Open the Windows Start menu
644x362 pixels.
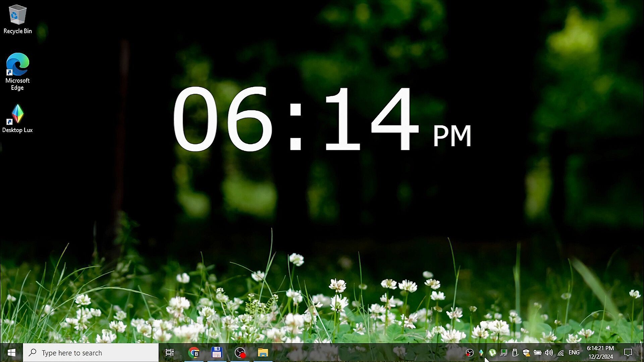(x=11, y=353)
